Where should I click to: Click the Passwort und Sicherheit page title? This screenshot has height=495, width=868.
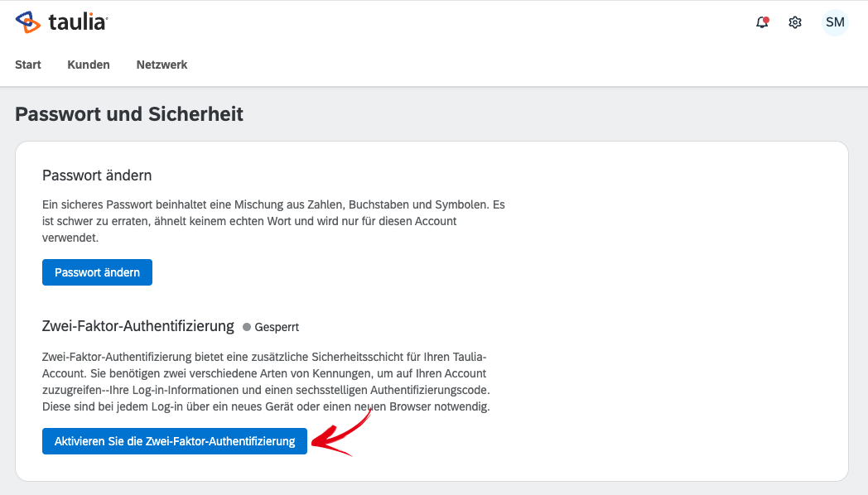129,114
